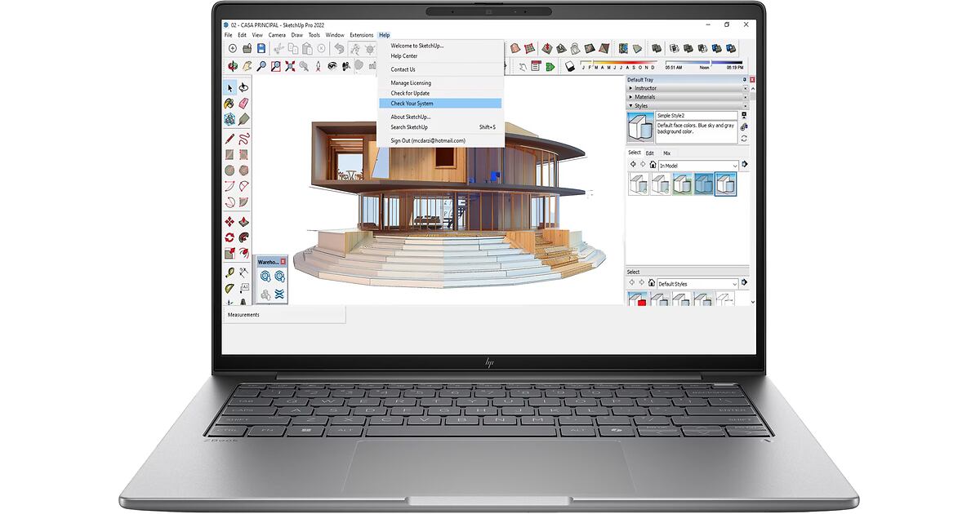This screenshot has width=980, height=514.
Task: Click the Zoom Extents icon
Action: pos(290,66)
